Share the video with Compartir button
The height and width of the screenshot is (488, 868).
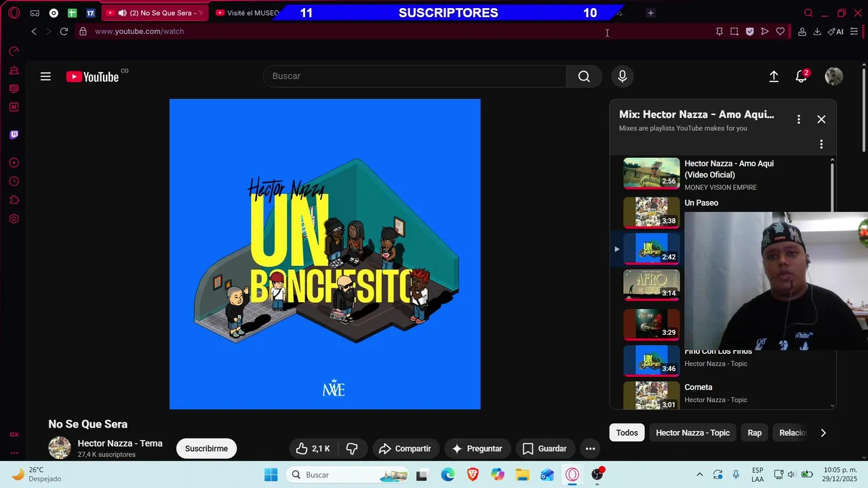point(406,449)
